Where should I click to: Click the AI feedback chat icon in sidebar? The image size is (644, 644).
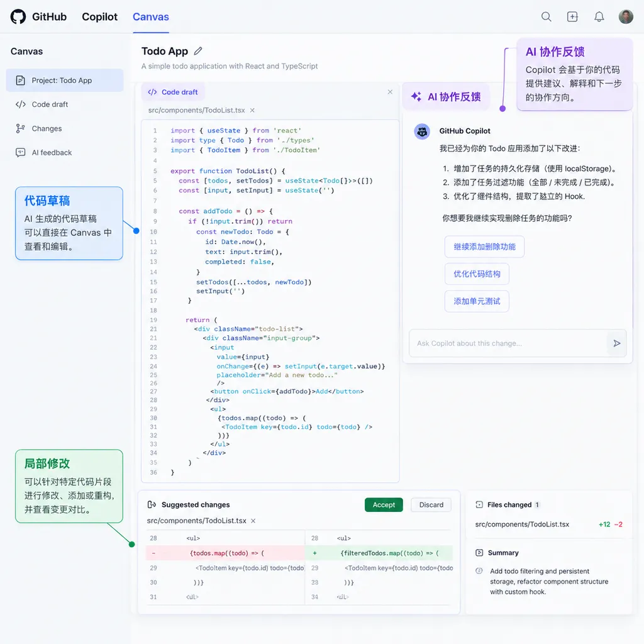[20, 152]
